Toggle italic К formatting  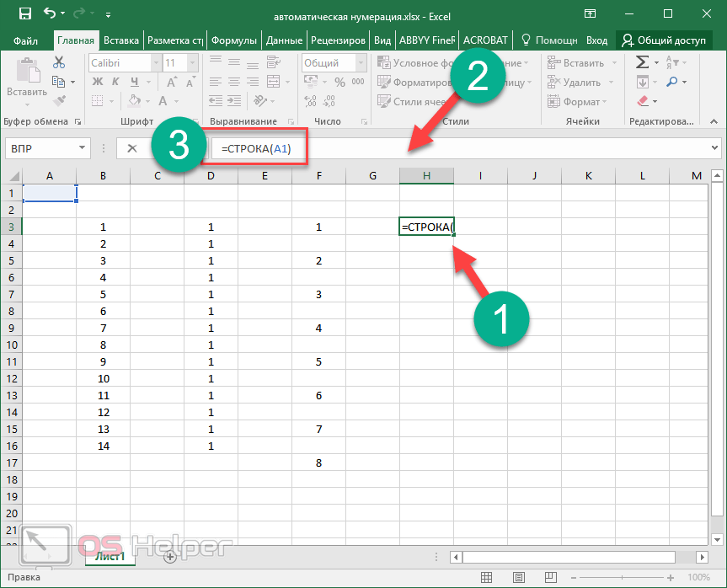click(115, 82)
